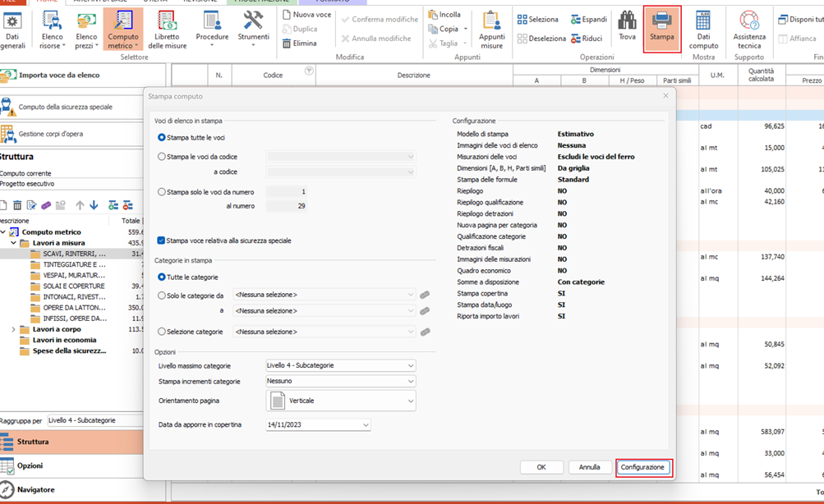Viewport: 824px width, 504px height.
Task: Collapse the 'Lavori a misura' node
Action: pyautogui.click(x=14, y=243)
